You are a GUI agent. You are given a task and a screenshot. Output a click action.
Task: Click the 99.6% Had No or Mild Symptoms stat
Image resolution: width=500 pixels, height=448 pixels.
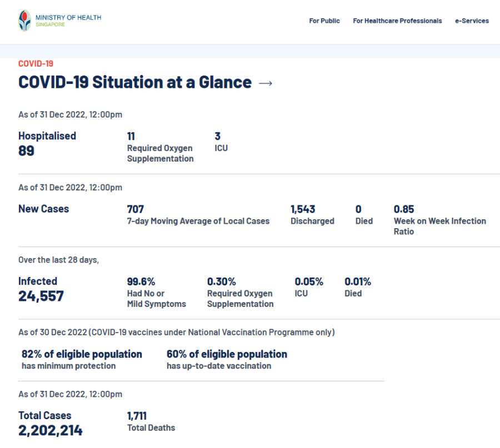pyautogui.click(x=141, y=282)
